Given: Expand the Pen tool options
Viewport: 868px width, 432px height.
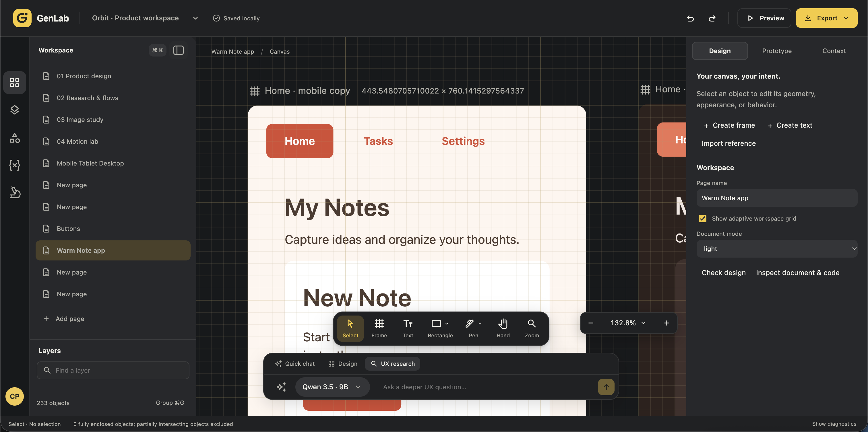Looking at the screenshot, I should 480,324.
